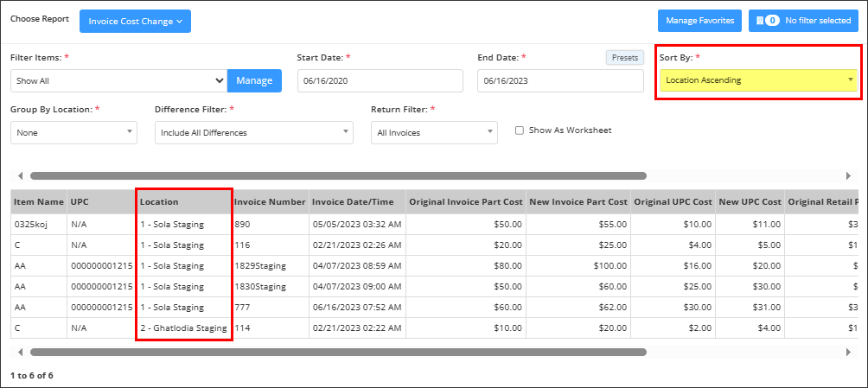
Task: Open the Invoice Cost Change report dropdown
Action: coord(135,21)
